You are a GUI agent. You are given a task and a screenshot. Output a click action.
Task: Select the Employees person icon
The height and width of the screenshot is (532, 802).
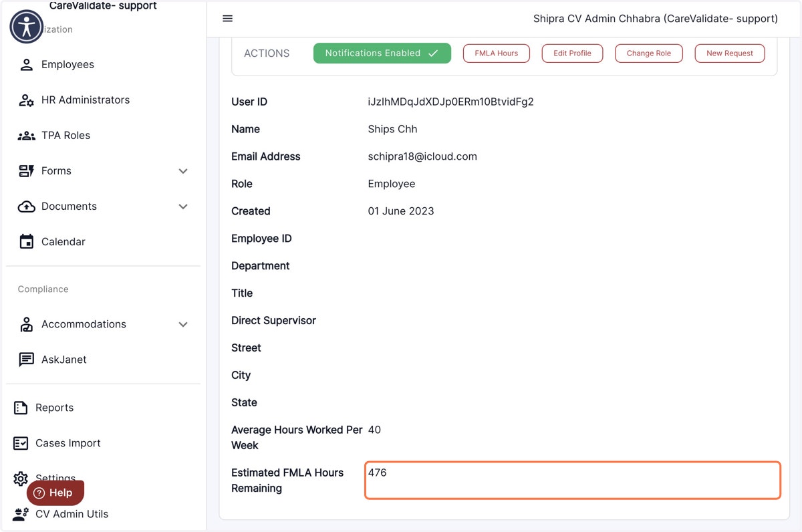26,65
